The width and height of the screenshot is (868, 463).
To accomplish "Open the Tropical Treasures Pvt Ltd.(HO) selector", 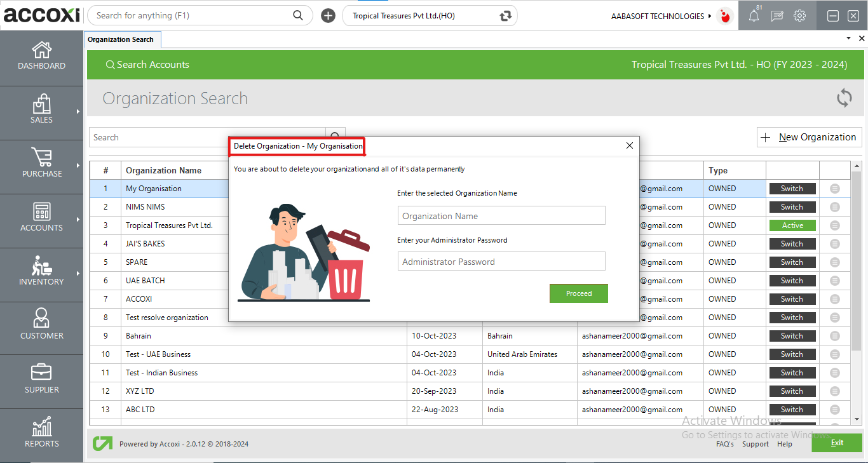I will coord(430,16).
